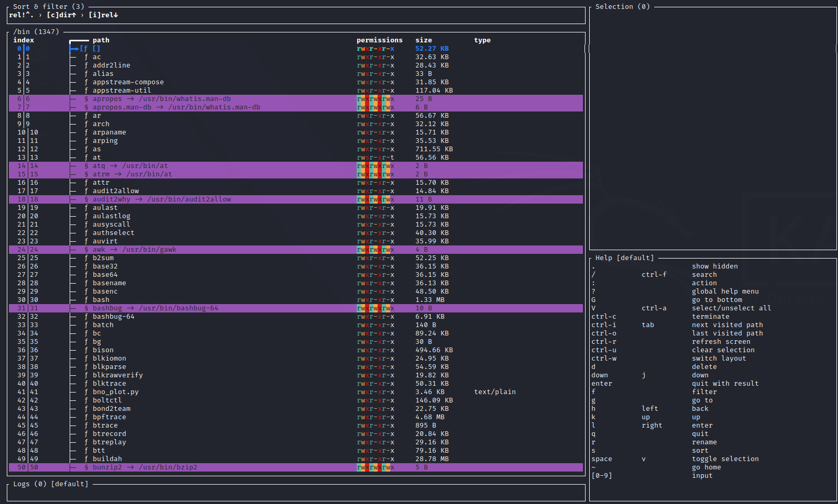Click the permissions column header

coord(380,40)
